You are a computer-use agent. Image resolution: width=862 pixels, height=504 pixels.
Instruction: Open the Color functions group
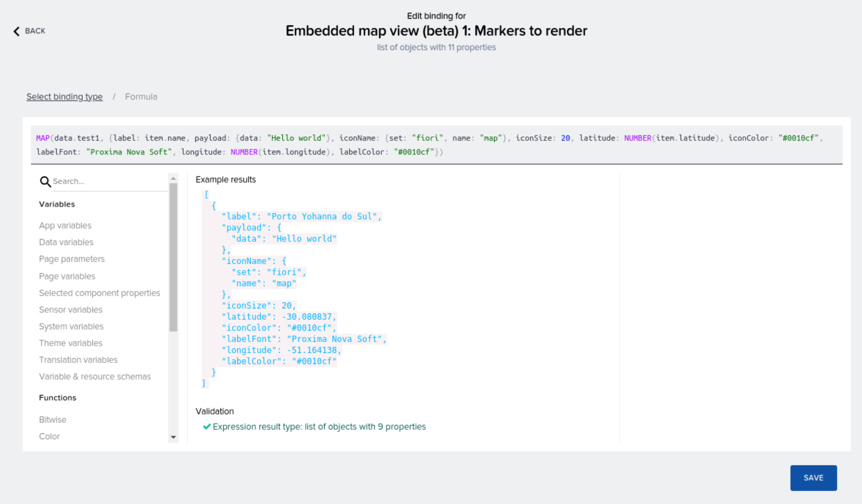pos(49,436)
